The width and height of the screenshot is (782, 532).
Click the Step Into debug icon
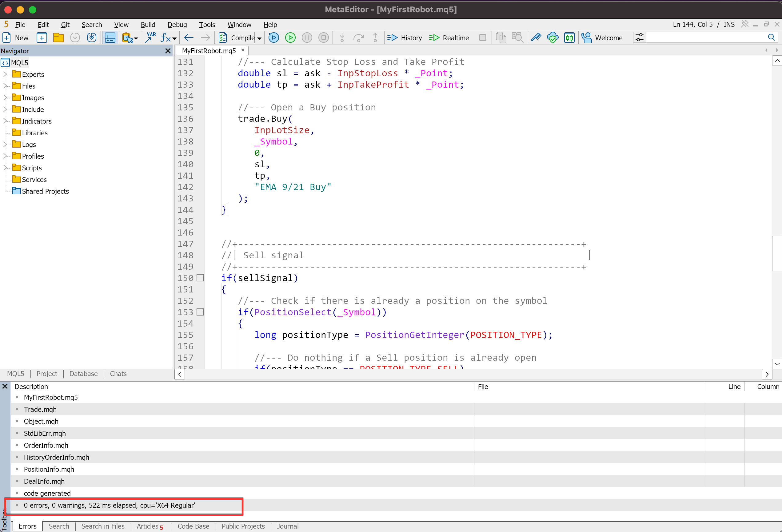point(342,38)
